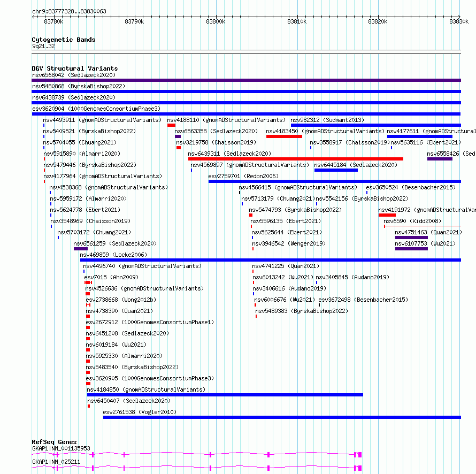Click the blue bar under nsv6445184
The height and width of the screenshot is (474, 476).
[x=336, y=170]
